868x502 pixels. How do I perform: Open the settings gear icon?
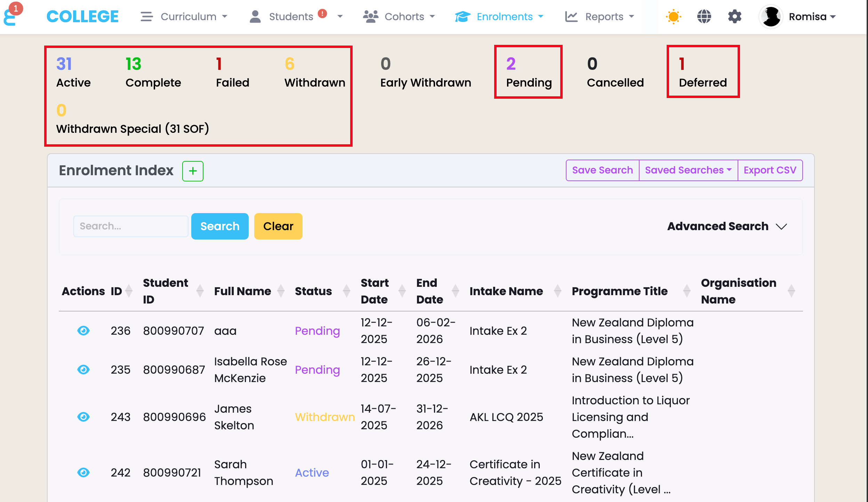pos(734,16)
